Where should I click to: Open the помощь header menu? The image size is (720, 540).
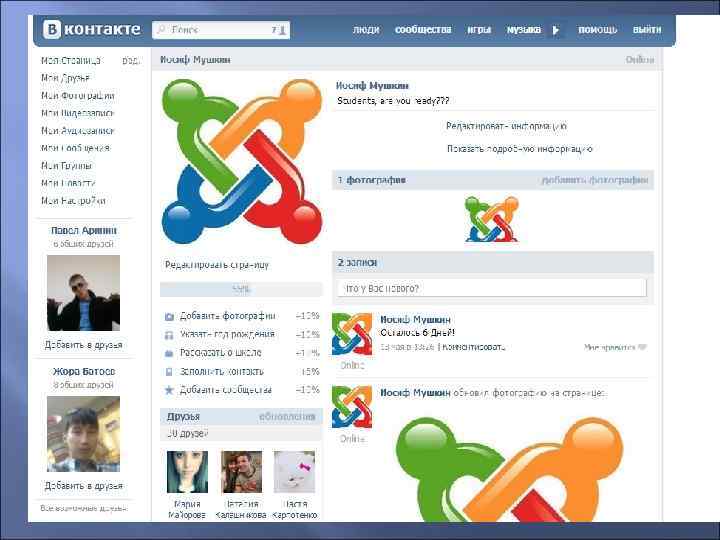point(597,30)
